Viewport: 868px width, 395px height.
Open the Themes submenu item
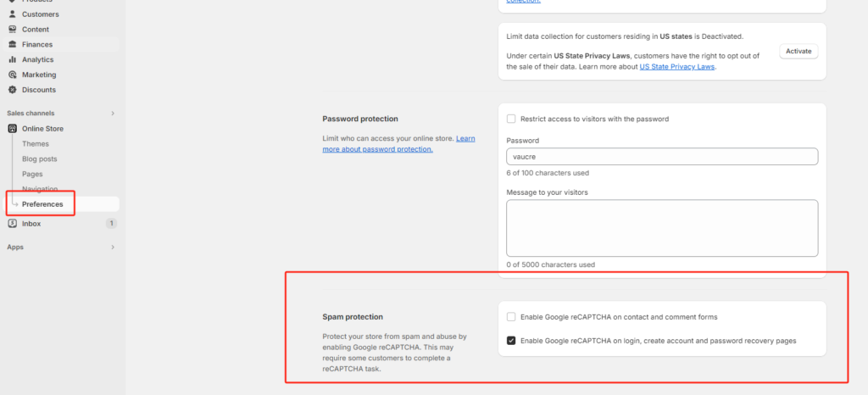(36, 144)
